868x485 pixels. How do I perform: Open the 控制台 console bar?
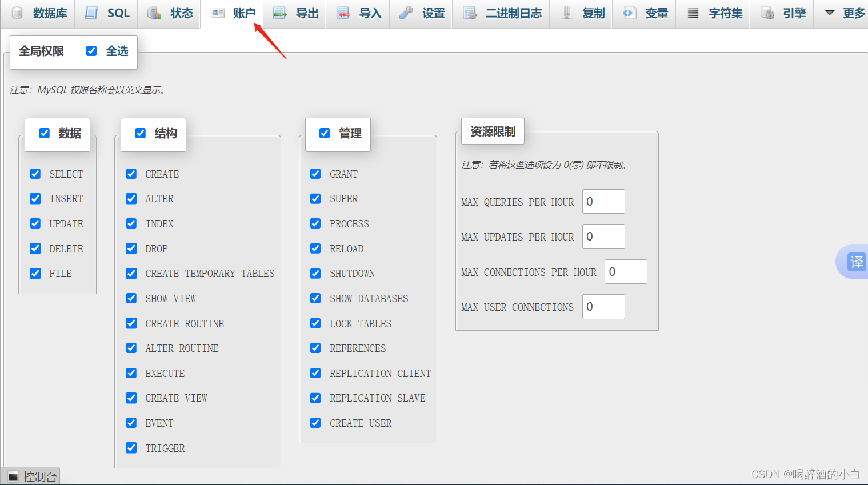pyautogui.click(x=30, y=476)
